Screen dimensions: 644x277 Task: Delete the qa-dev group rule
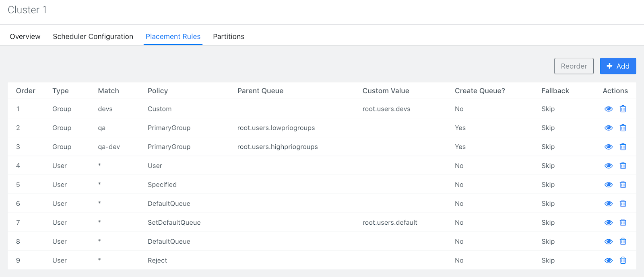pos(623,147)
